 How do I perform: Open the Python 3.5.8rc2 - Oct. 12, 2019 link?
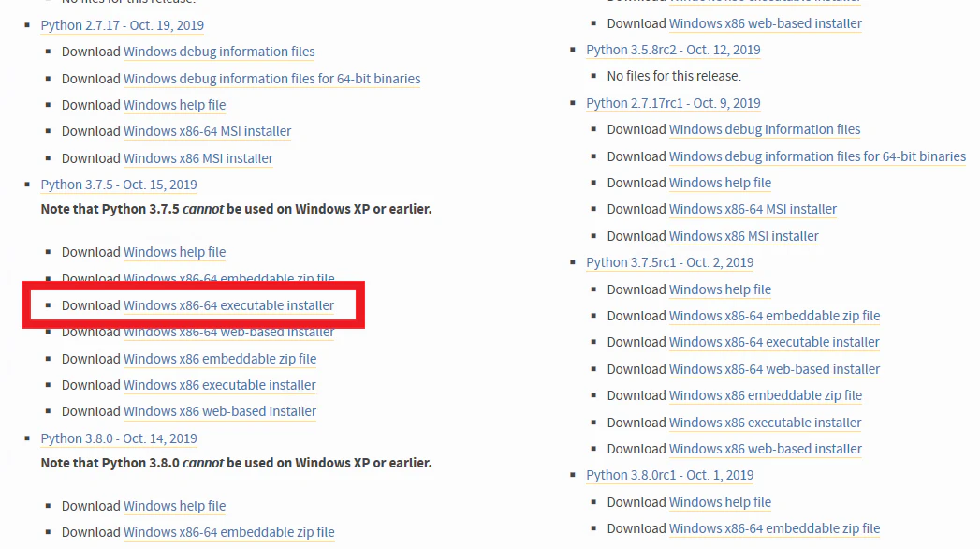click(x=673, y=50)
